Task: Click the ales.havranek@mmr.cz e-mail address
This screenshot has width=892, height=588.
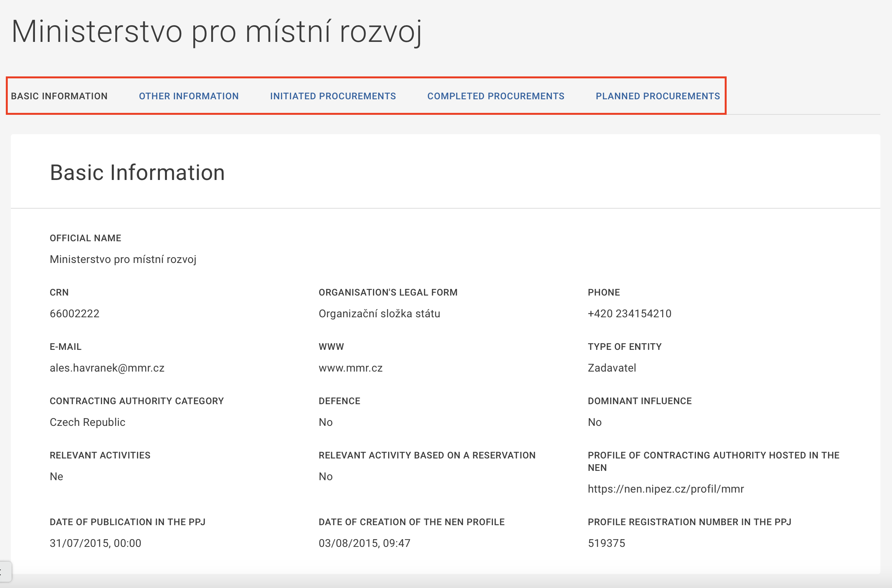Action: [x=107, y=368]
